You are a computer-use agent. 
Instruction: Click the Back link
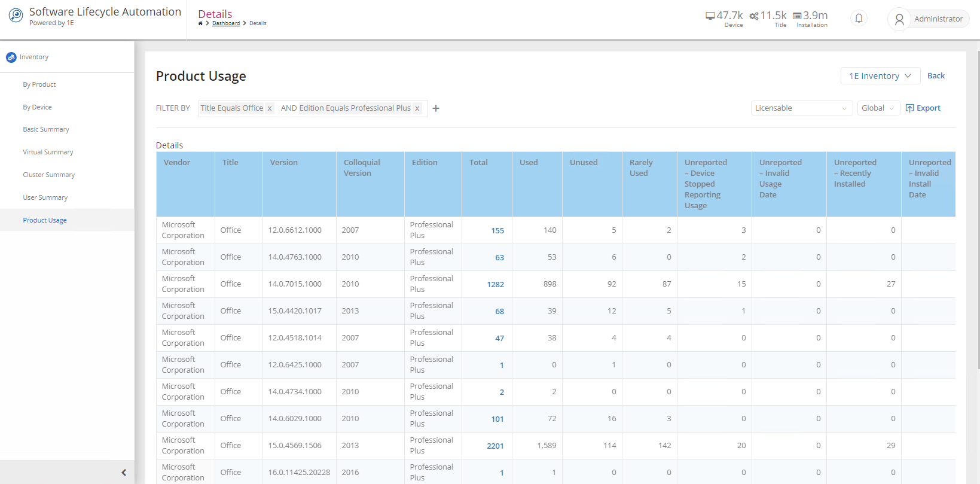point(936,76)
